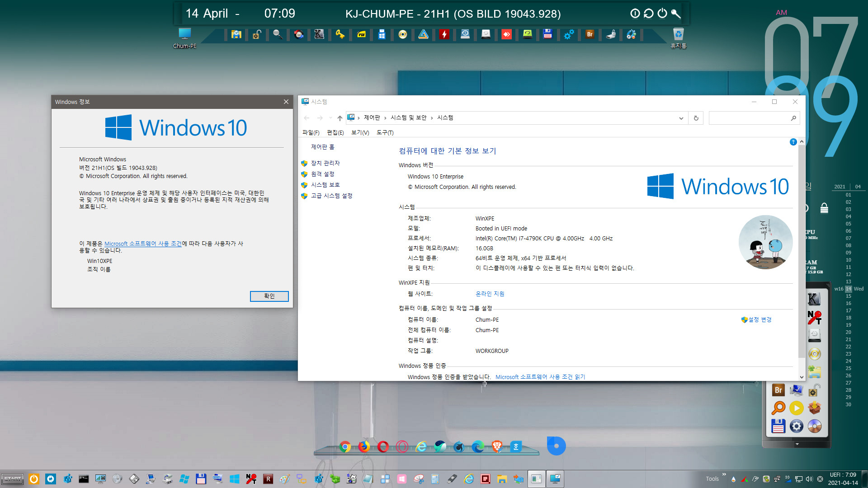Click the up arrow navigation button
The height and width of the screenshot is (488, 868).
(x=340, y=118)
